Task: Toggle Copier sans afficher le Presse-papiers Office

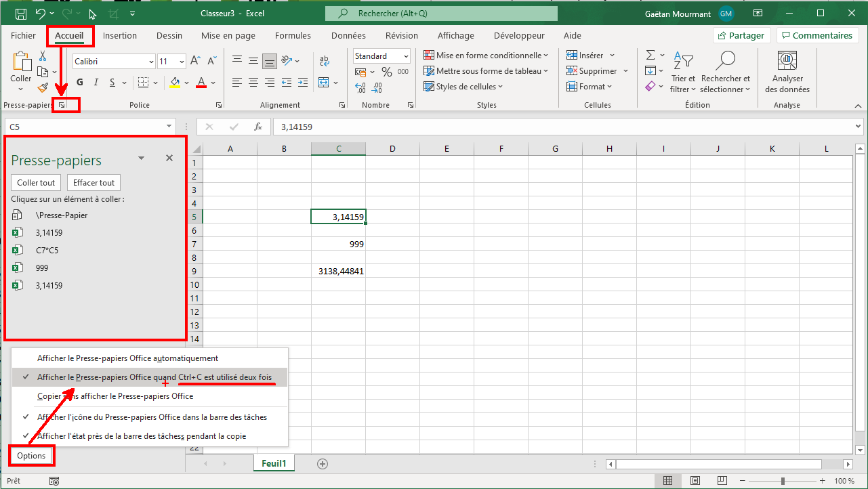Action: [x=150, y=396]
